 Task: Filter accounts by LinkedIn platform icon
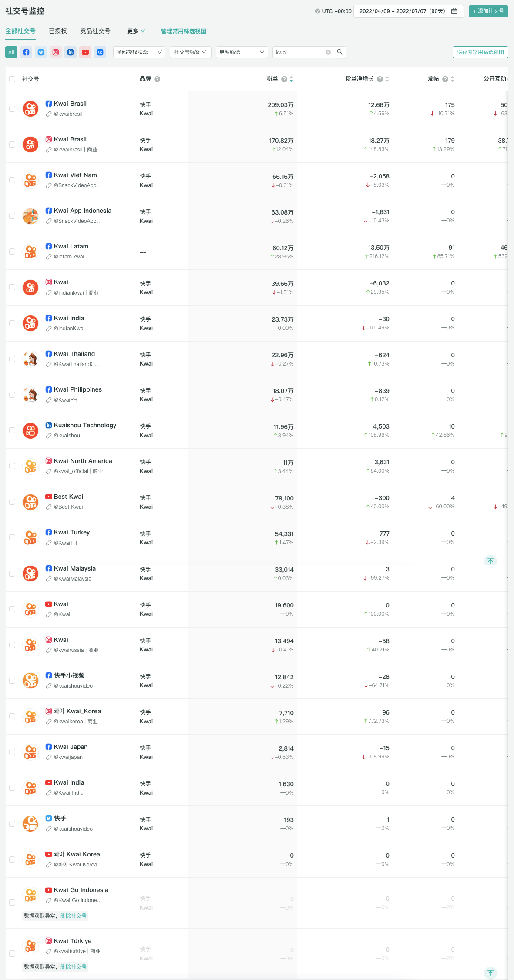[x=71, y=52]
